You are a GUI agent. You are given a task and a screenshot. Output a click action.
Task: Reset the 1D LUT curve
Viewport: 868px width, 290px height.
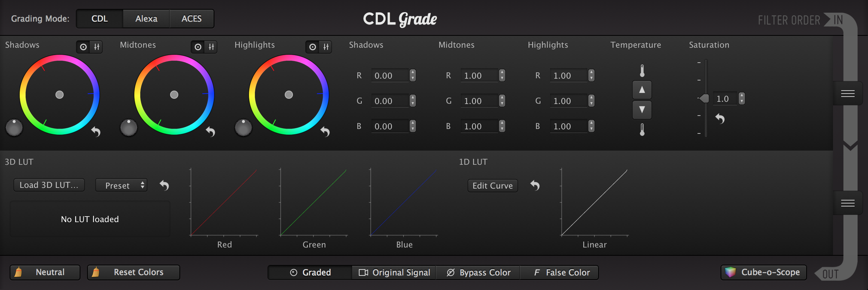(535, 185)
